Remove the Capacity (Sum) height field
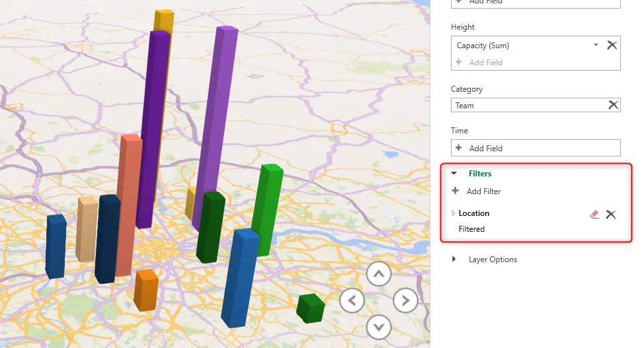This screenshot has width=644, height=348. click(612, 45)
